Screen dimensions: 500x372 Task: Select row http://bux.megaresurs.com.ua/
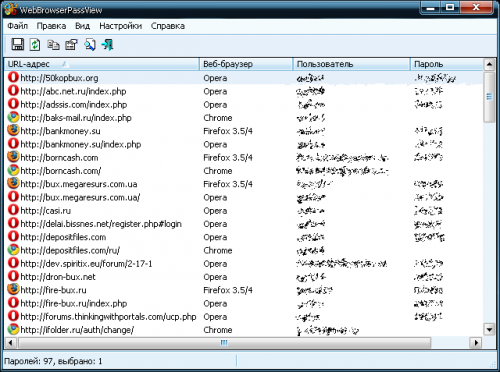[244, 197]
